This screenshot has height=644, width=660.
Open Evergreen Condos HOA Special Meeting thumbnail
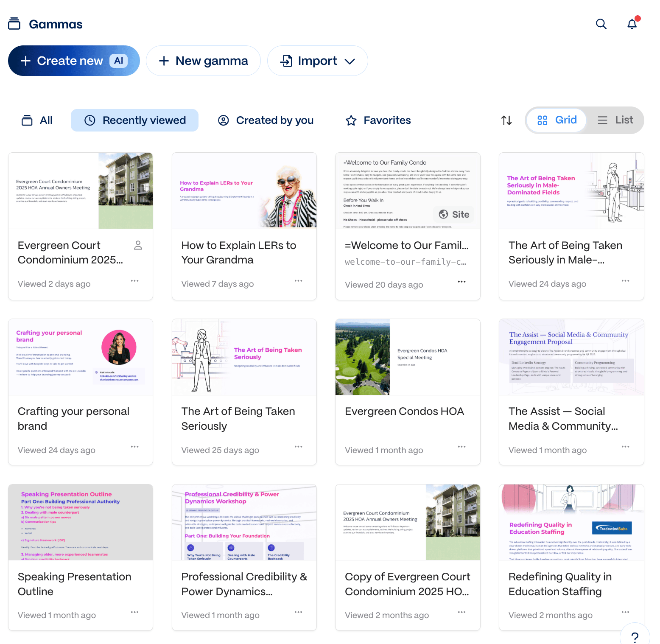pos(408,357)
